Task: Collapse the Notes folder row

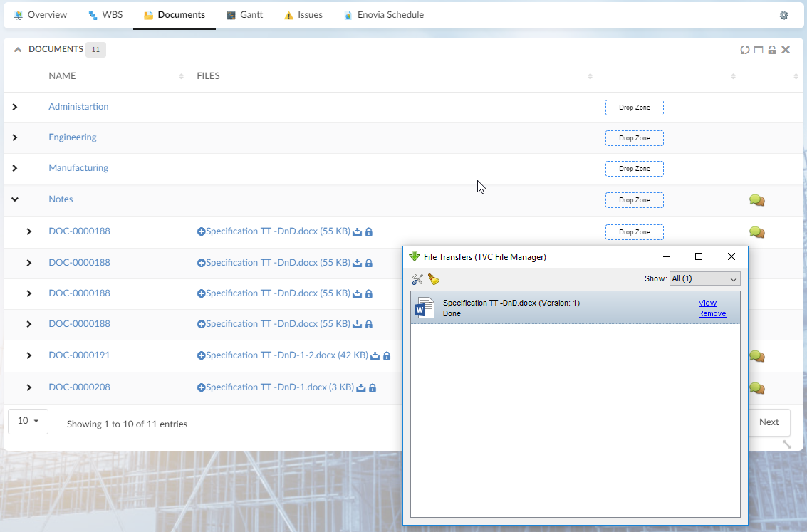Action: [x=15, y=199]
